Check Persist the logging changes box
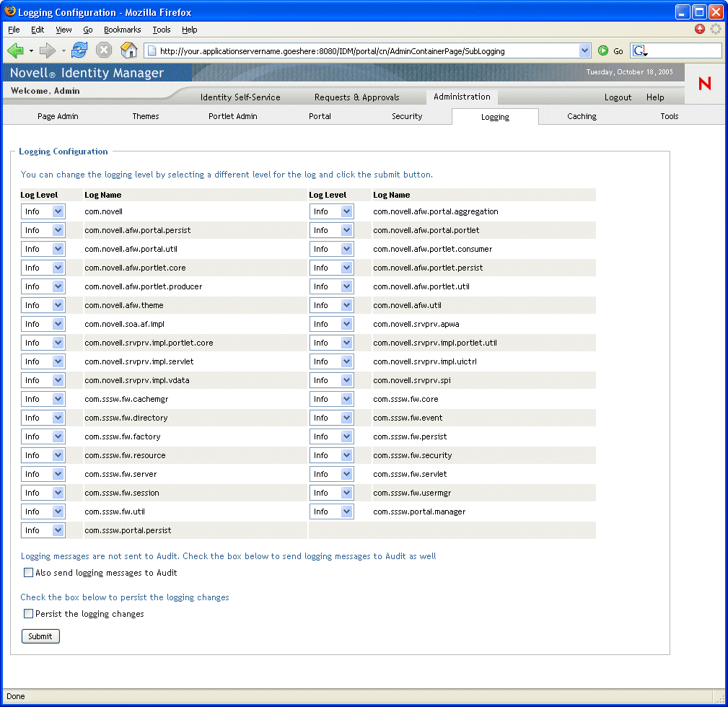 [28, 614]
